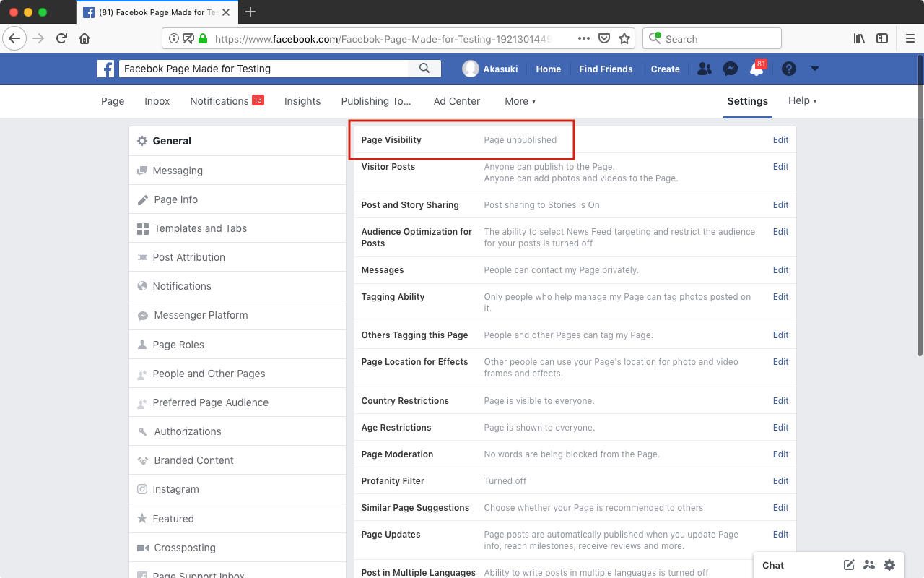The width and height of the screenshot is (924, 578).
Task: Select Authorizations in sidebar
Action: point(237,431)
